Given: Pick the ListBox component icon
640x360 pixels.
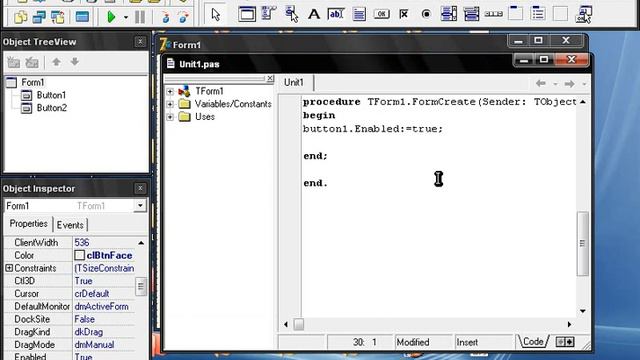Looking at the screenshot, I should pyautogui.click(x=449, y=14).
